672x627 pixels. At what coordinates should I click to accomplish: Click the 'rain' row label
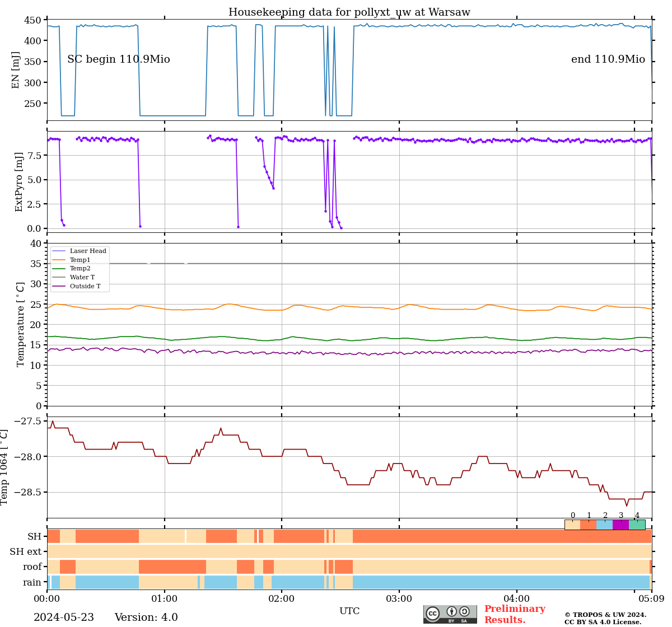point(32,582)
